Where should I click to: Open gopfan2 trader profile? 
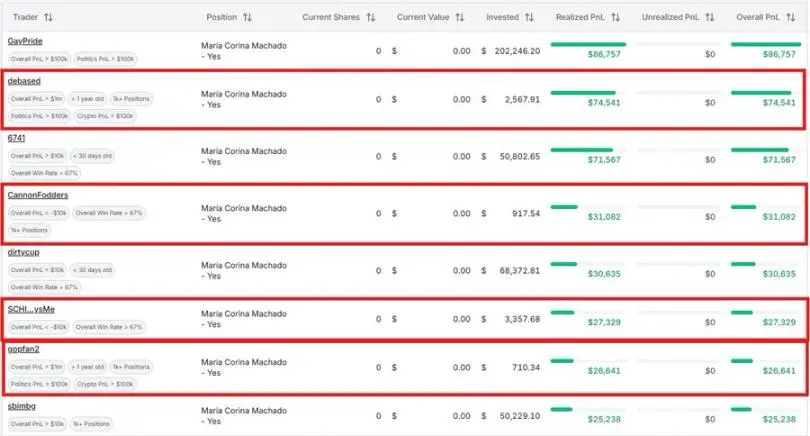tap(23, 349)
